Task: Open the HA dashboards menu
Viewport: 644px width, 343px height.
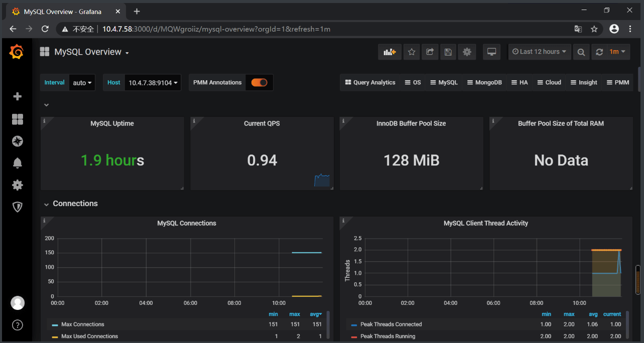Action: coord(519,83)
